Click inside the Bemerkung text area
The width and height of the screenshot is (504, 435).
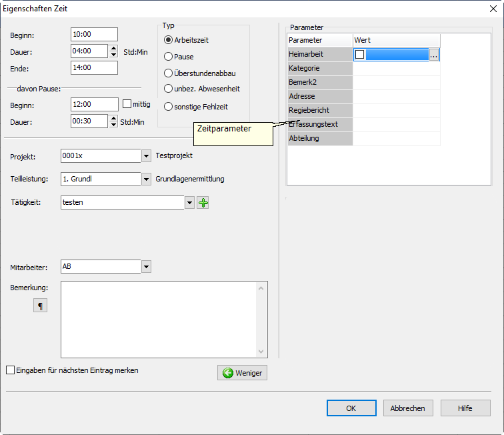click(x=159, y=319)
